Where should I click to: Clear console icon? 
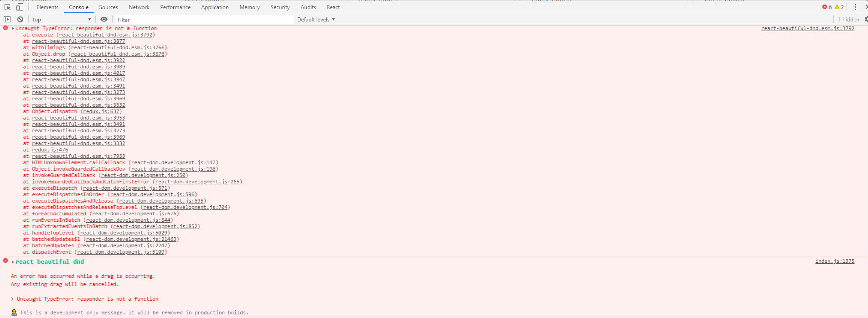click(x=20, y=20)
